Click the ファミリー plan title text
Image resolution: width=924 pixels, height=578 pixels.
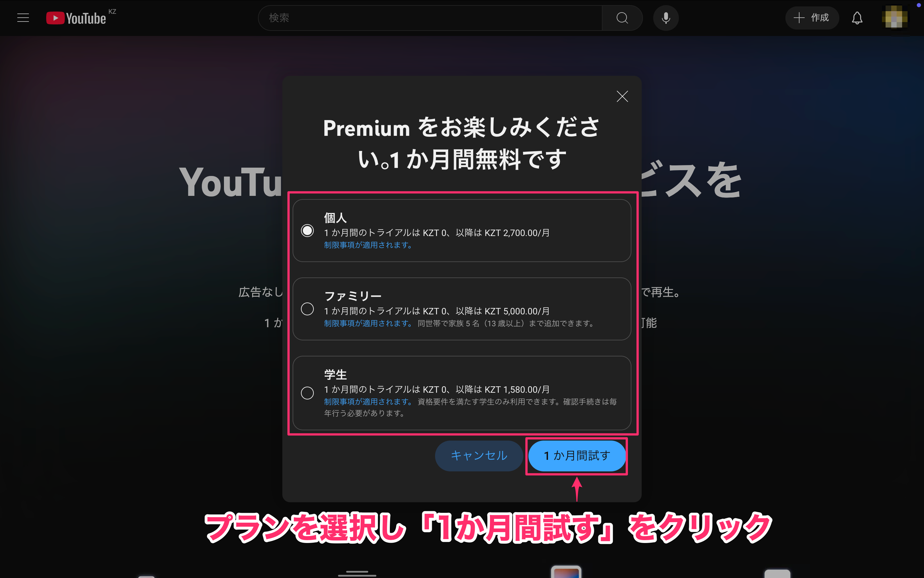[353, 296]
